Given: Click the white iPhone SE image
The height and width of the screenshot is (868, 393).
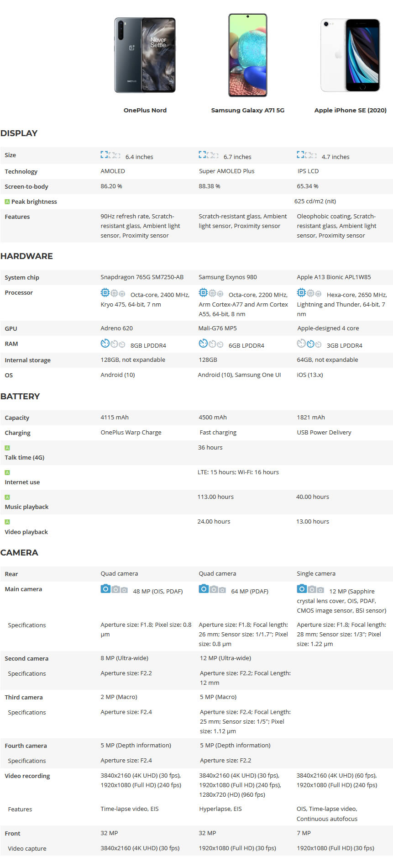Looking at the screenshot, I should pos(351,55).
